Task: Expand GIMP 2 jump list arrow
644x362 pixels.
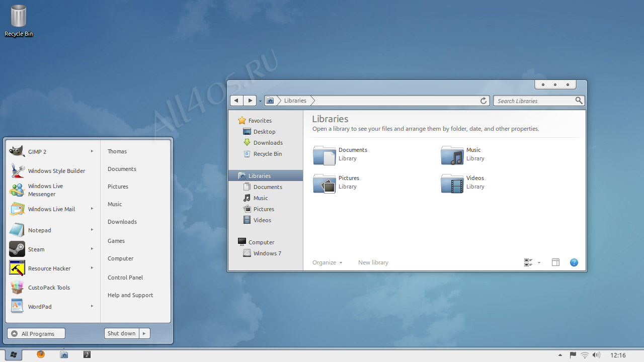Action: tap(92, 151)
